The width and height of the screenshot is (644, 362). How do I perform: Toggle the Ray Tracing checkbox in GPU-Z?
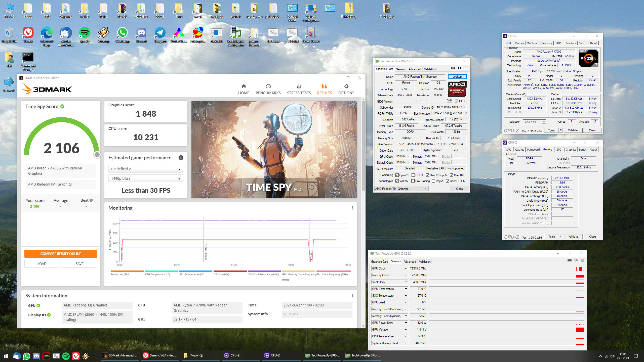pyautogui.click(x=413, y=181)
